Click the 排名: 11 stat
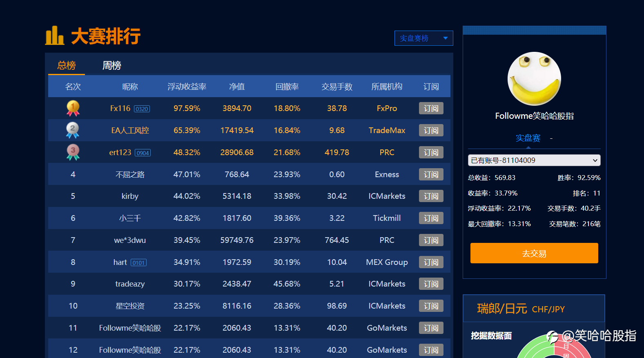The image size is (644, 358). pyautogui.click(x=586, y=193)
